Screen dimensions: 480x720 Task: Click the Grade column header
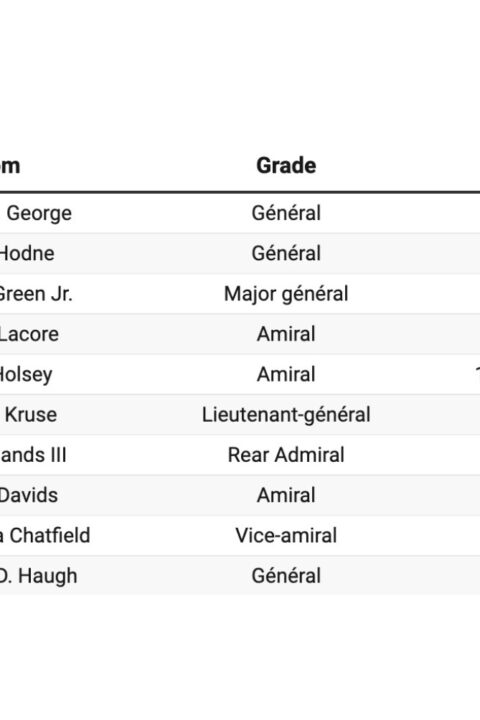tap(286, 165)
